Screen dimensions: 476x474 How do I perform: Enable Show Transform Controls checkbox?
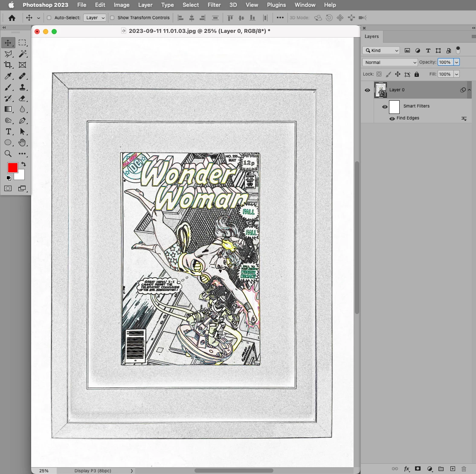tap(112, 17)
